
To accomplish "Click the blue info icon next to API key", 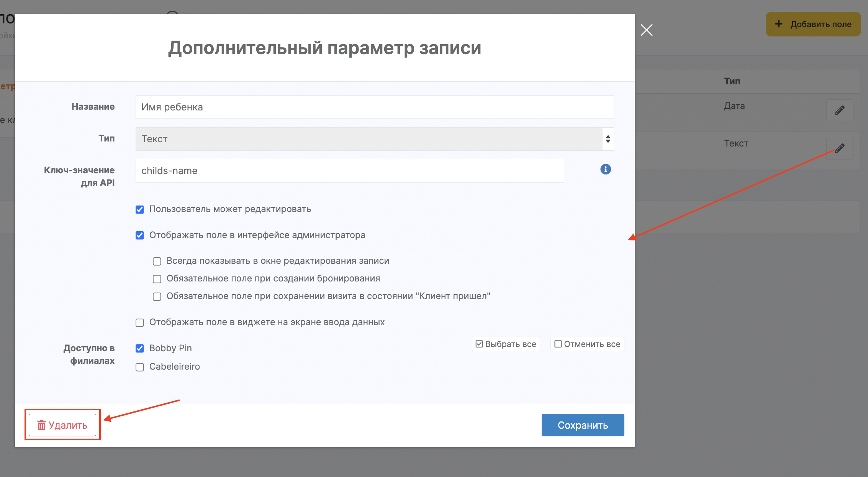I will [605, 169].
